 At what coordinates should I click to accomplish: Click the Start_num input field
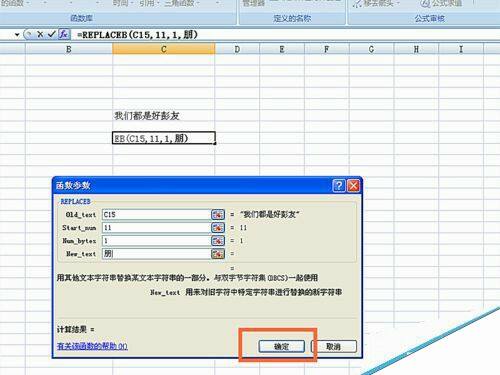click(156, 228)
